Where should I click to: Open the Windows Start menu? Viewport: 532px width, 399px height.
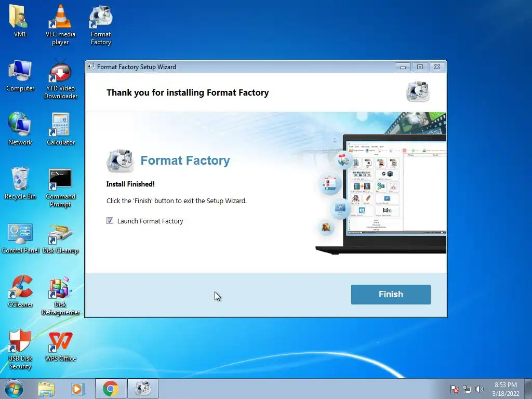coord(14,389)
